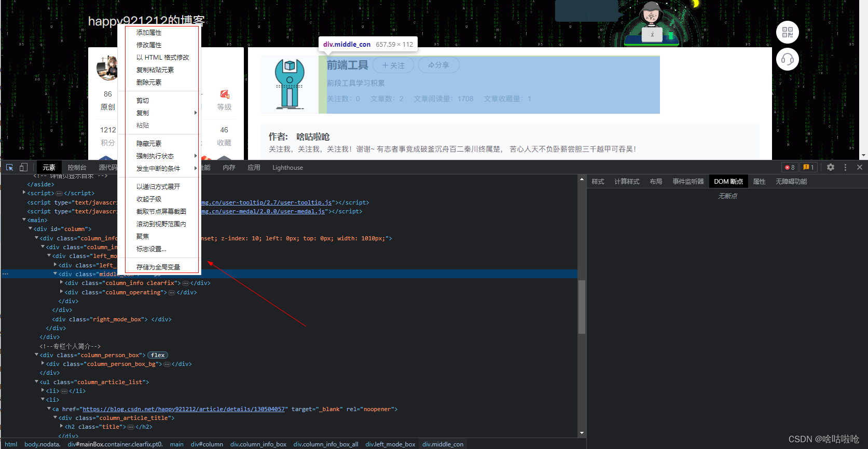
Task: Click the scroll-down arrow of Elements panel
Action: (582, 433)
